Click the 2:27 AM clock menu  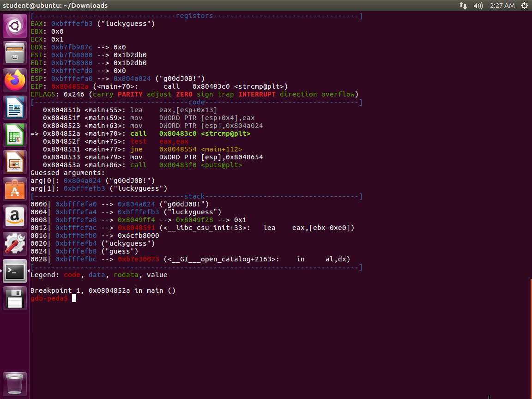tap(502, 6)
